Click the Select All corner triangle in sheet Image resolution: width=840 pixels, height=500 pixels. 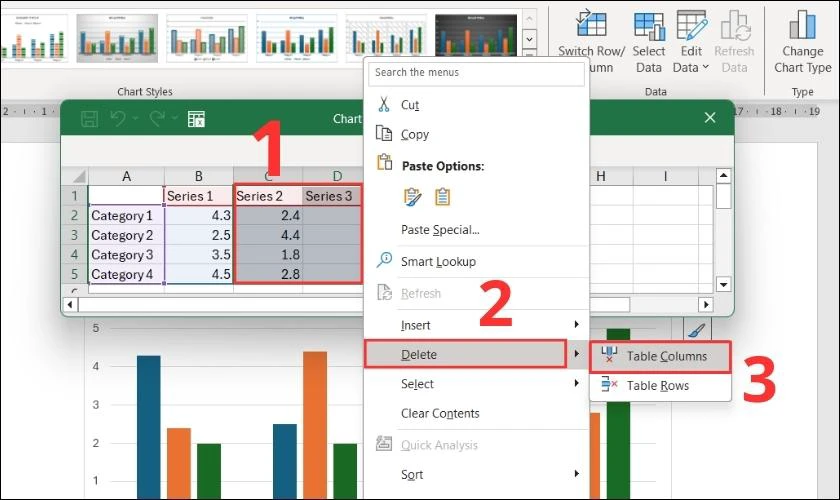(79, 176)
